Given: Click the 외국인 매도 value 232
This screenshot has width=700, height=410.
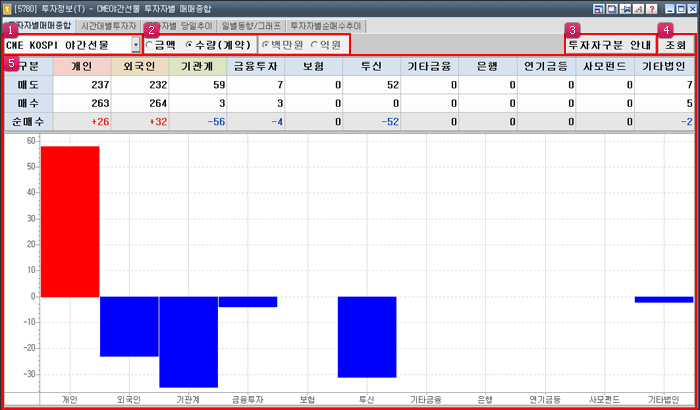Looking at the screenshot, I should pyautogui.click(x=158, y=85).
